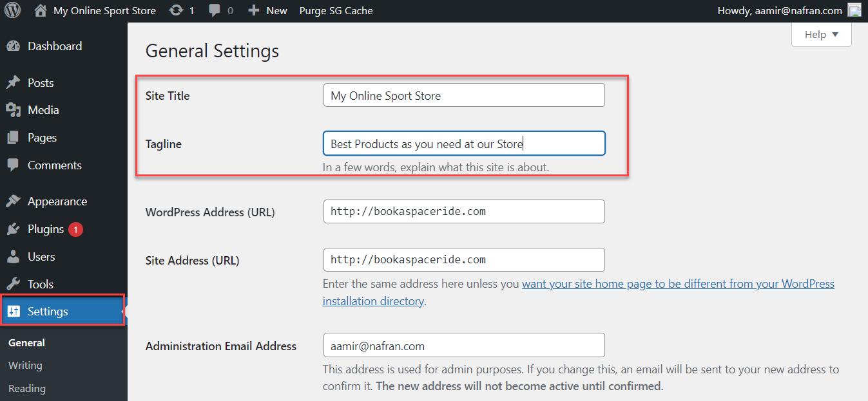This screenshot has height=401, width=868.
Task: Click the Plugins update count badge
Action: coord(75,229)
